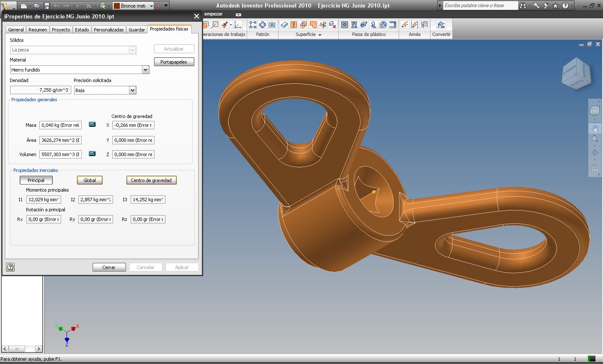Toggle the Principal inertial properties button
Screen dimensions: 603x364
36,180
